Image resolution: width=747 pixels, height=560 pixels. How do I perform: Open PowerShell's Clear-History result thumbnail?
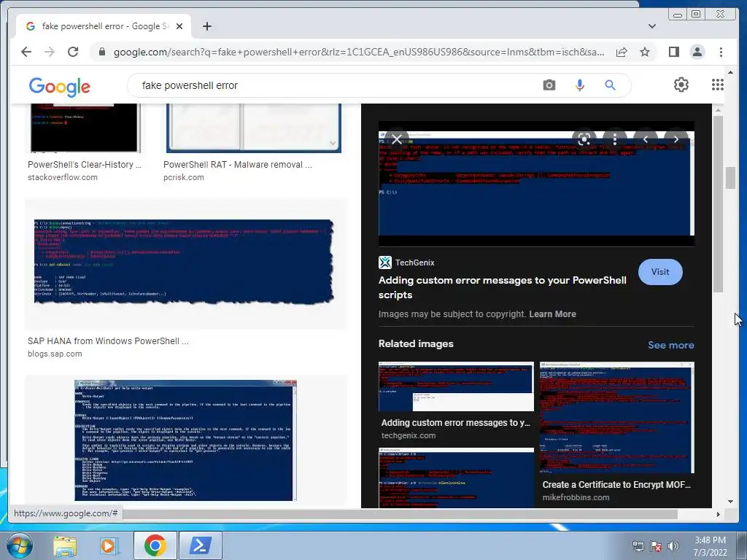point(85,128)
